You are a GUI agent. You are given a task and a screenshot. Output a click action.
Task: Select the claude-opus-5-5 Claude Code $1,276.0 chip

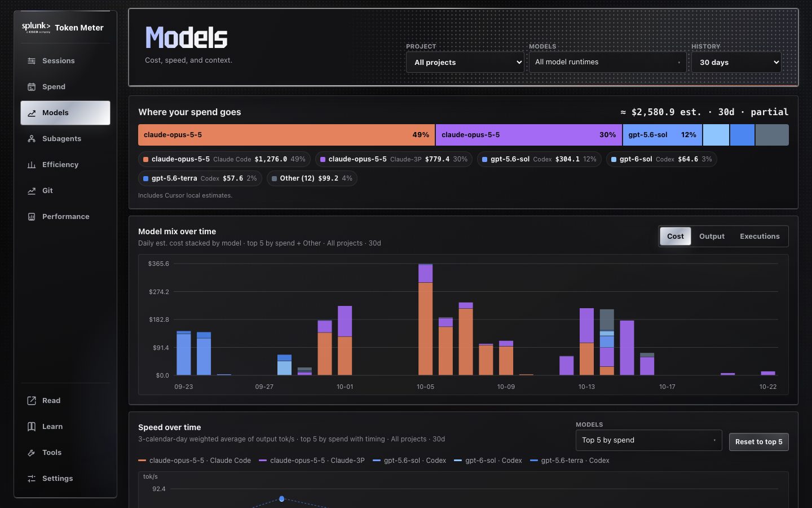point(224,159)
